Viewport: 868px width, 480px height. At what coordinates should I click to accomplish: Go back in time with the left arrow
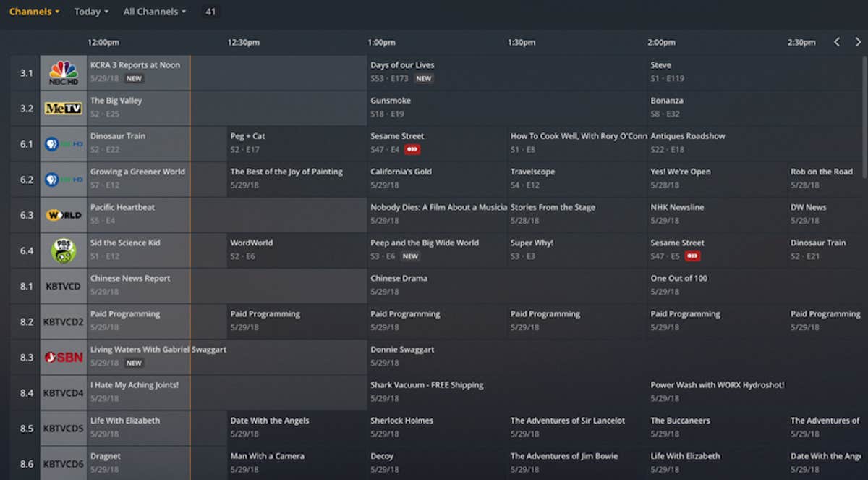tap(837, 42)
